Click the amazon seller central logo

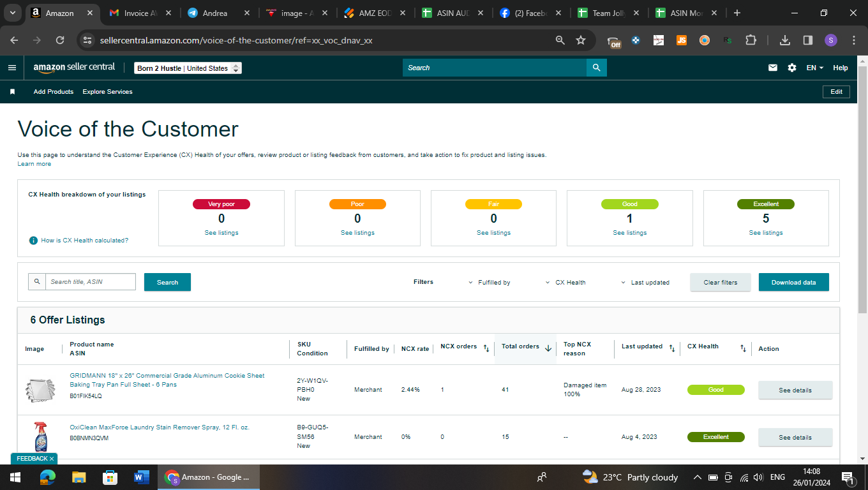[74, 68]
